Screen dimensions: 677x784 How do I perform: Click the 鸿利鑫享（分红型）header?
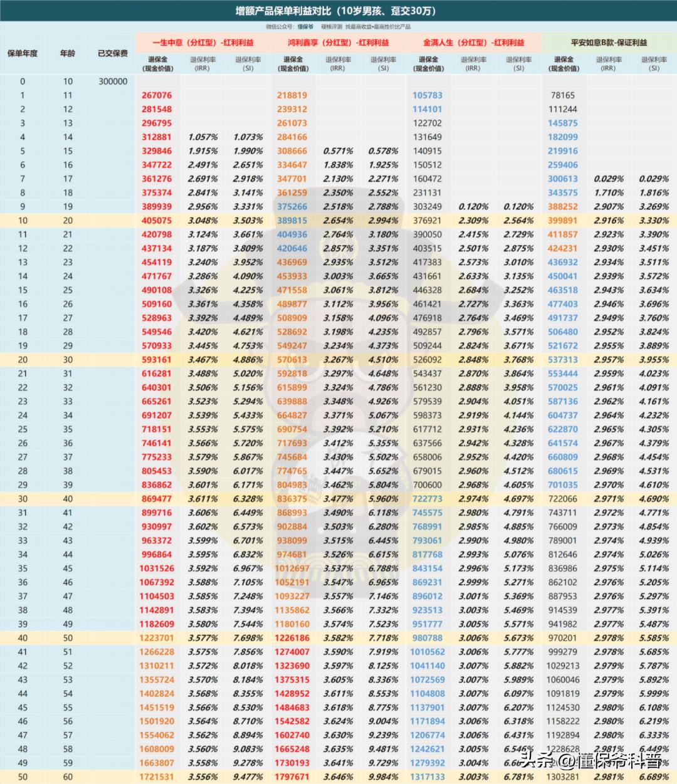338,43
